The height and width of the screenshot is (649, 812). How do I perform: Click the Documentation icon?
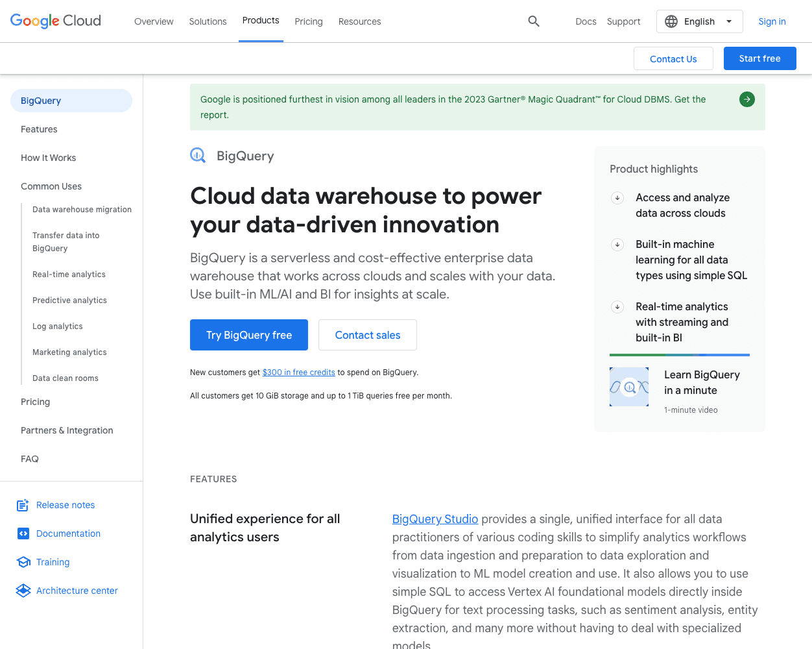point(23,533)
